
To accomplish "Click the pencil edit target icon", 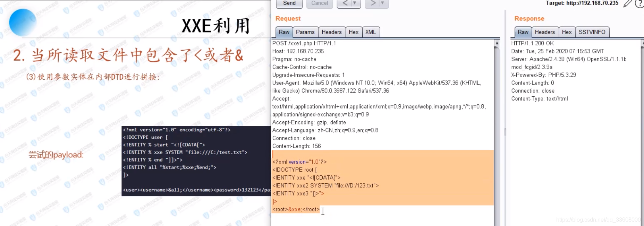I will [627, 3].
